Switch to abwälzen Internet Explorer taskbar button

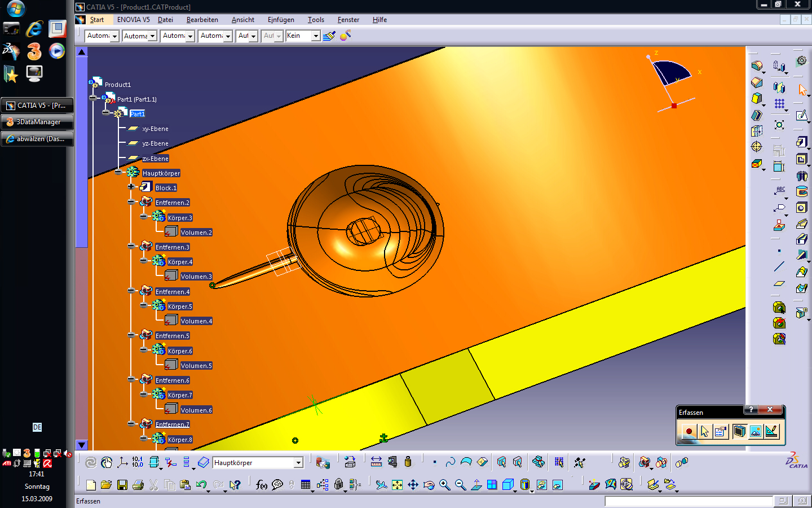[x=37, y=139]
